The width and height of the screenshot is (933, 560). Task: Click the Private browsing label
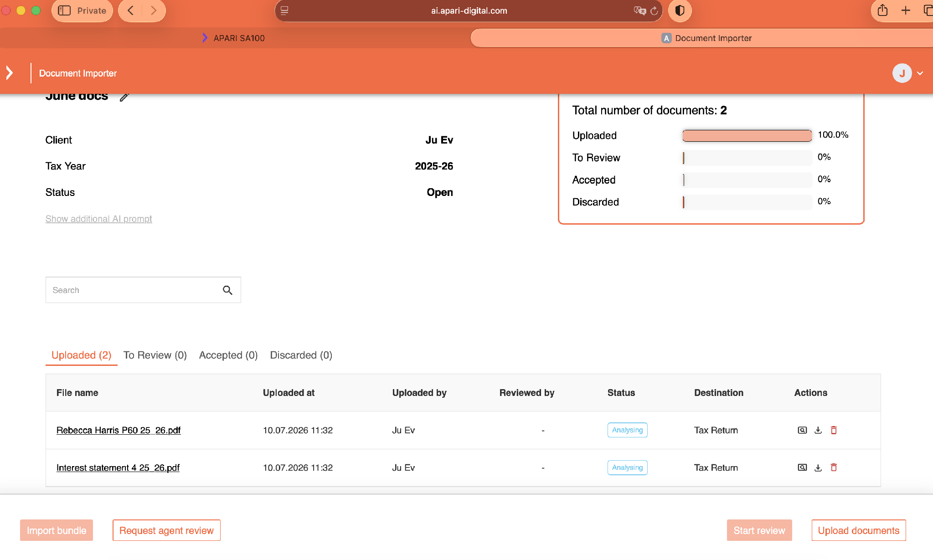click(x=92, y=10)
